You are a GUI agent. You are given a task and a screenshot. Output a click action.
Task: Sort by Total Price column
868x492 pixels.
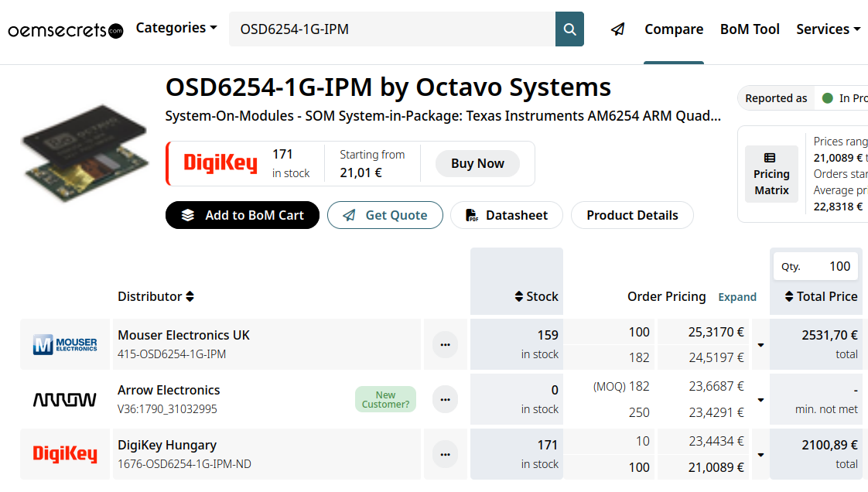click(x=821, y=296)
